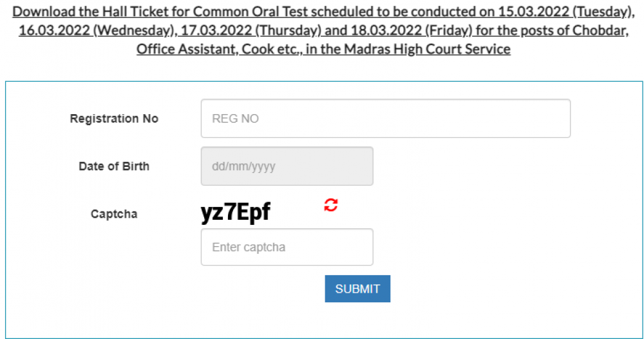Click the Registration No input field
Screen dimensions: 644x339
click(x=385, y=119)
